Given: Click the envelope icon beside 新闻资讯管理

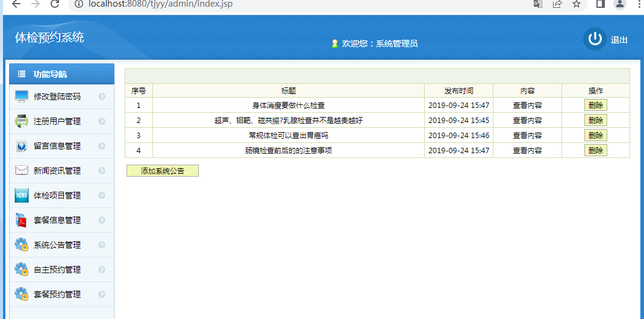Looking at the screenshot, I should (22, 171).
